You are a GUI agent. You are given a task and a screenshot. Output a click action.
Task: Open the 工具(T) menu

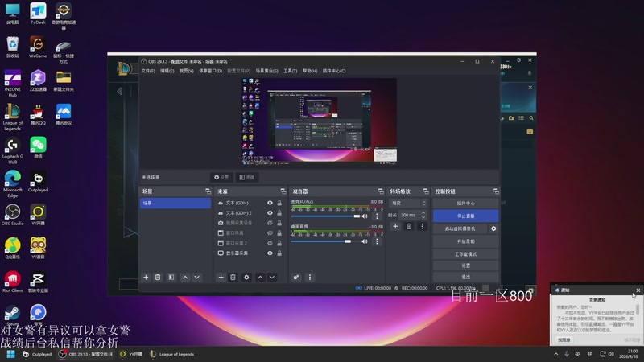[x=290, y=71]
